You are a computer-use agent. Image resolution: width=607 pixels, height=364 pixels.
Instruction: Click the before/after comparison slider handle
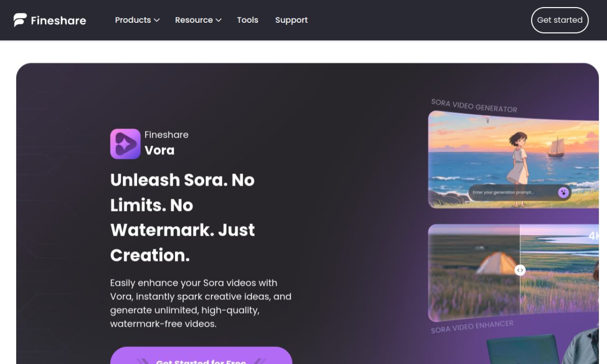point(520,270)
